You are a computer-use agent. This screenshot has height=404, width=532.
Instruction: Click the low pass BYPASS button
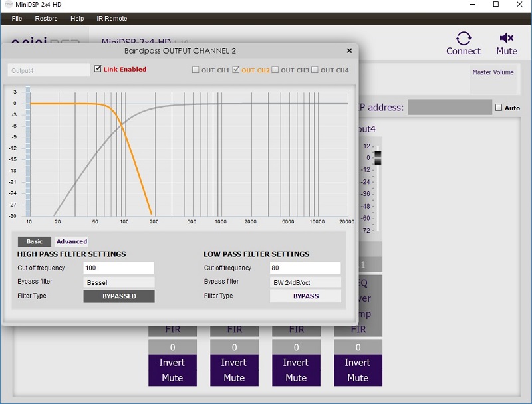pos(306,296)
